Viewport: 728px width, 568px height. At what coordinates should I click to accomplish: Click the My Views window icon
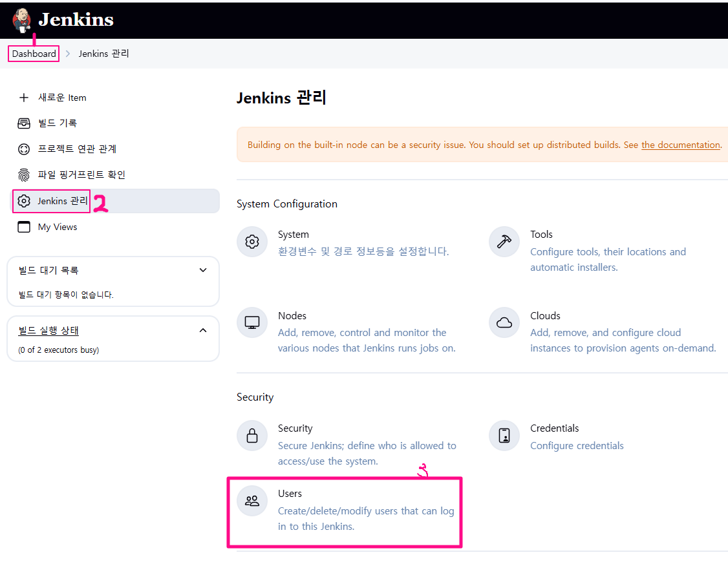point(24,227)
